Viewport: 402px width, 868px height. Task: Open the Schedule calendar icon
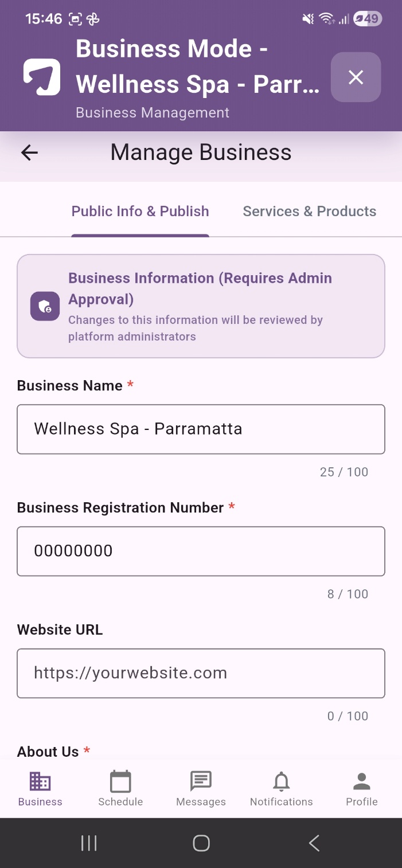120,782
